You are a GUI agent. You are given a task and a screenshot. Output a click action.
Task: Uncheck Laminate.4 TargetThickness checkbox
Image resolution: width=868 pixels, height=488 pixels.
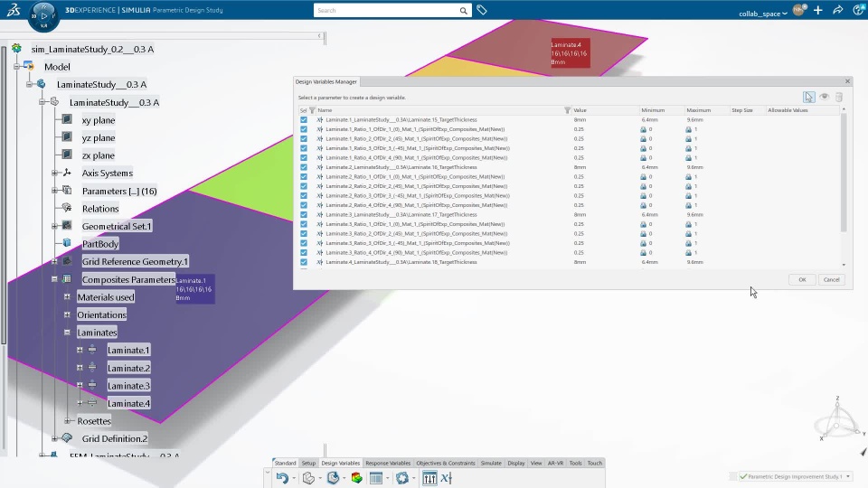304,262
